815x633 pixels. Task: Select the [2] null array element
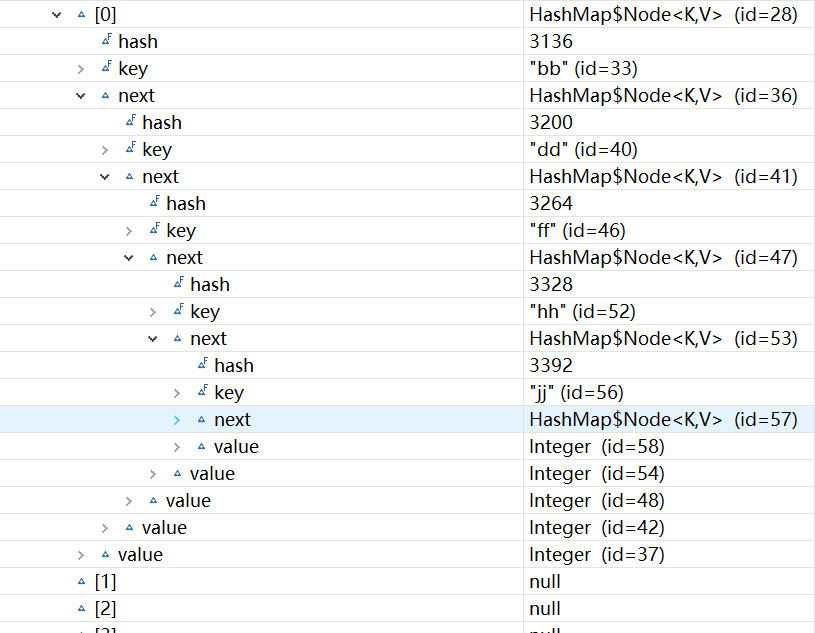point(105,609)
